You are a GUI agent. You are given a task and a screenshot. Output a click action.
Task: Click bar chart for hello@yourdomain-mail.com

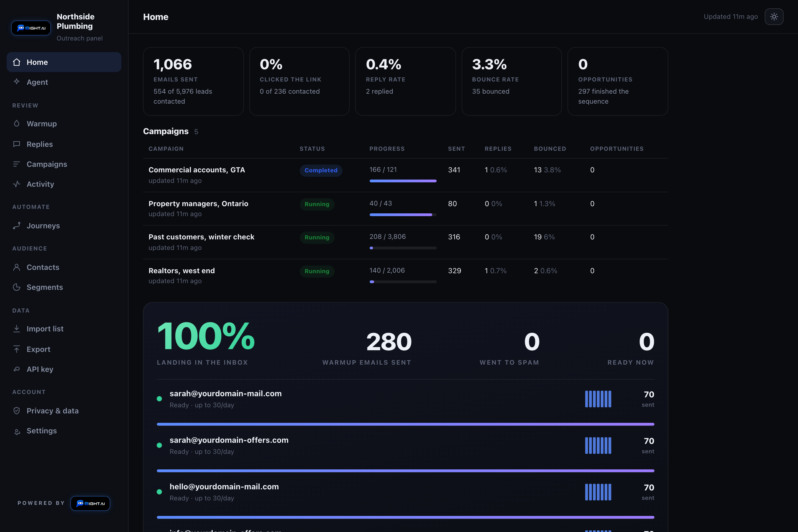point(598,492)
